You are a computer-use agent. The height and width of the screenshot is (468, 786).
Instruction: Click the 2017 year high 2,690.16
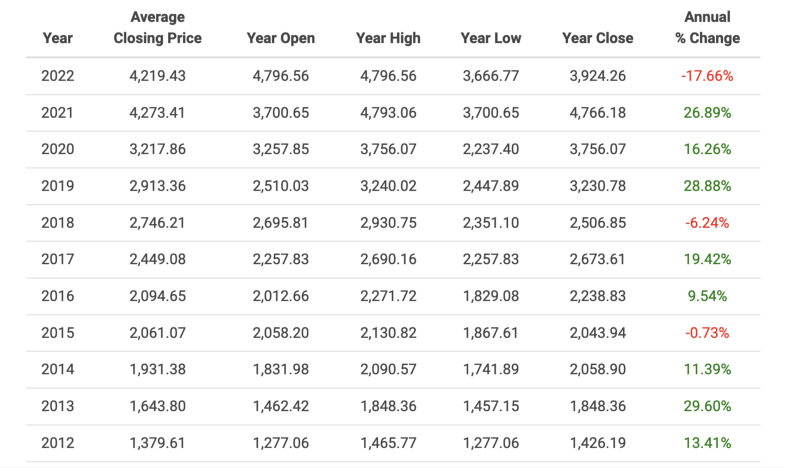(x=388, y=260)
